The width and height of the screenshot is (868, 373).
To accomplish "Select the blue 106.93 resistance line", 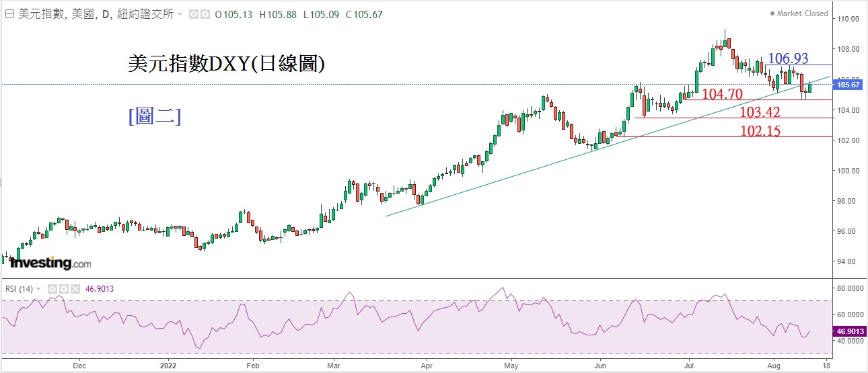I will click(787, 59).
